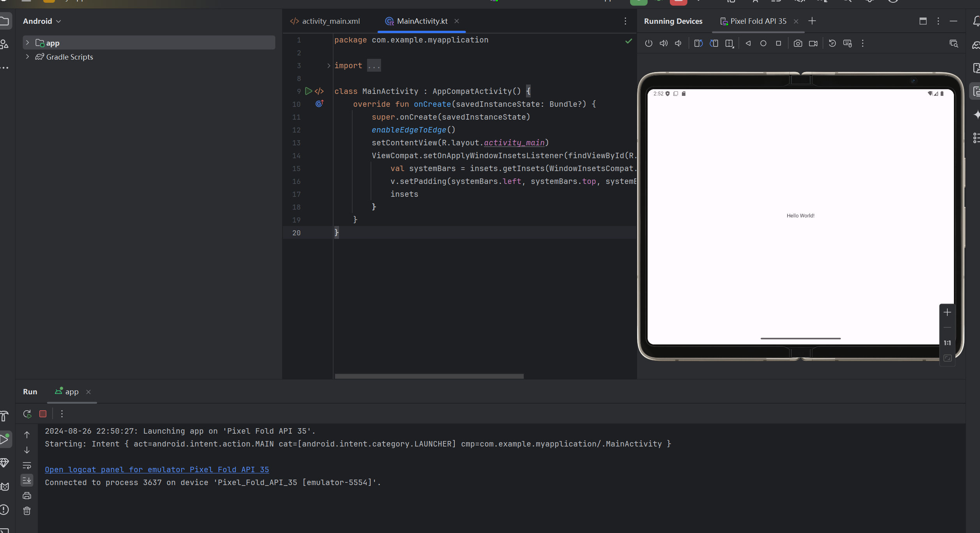Add a new device tab with plus

812,21
